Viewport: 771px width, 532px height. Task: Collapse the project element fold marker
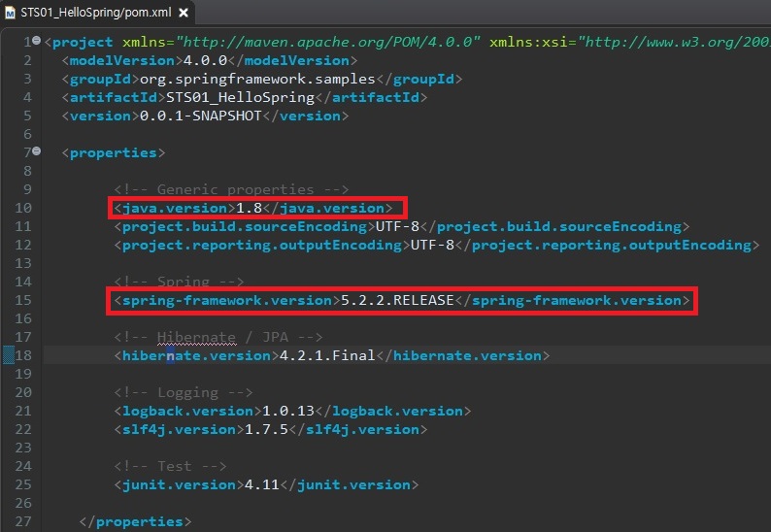pyautogui.click(x=36, y=41)
